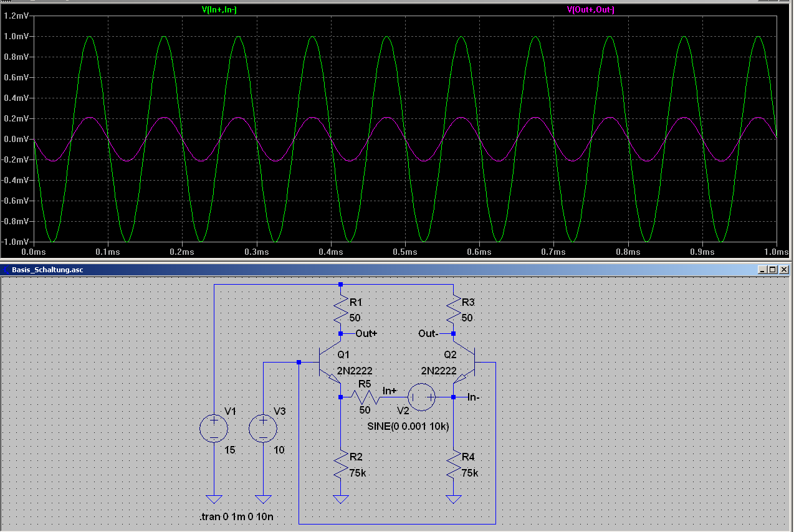Click the In- net label
The width and height of the screenshot is (794, 532).
(x=473, y=397)
